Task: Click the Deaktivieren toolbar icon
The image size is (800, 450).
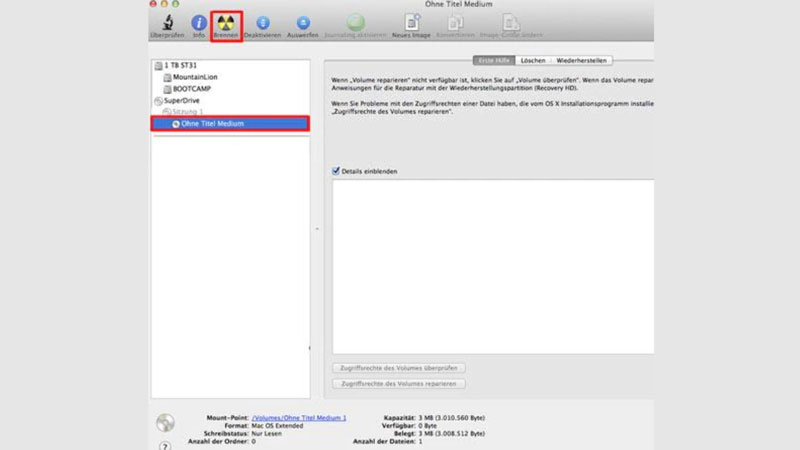Action: click(263, 22)
